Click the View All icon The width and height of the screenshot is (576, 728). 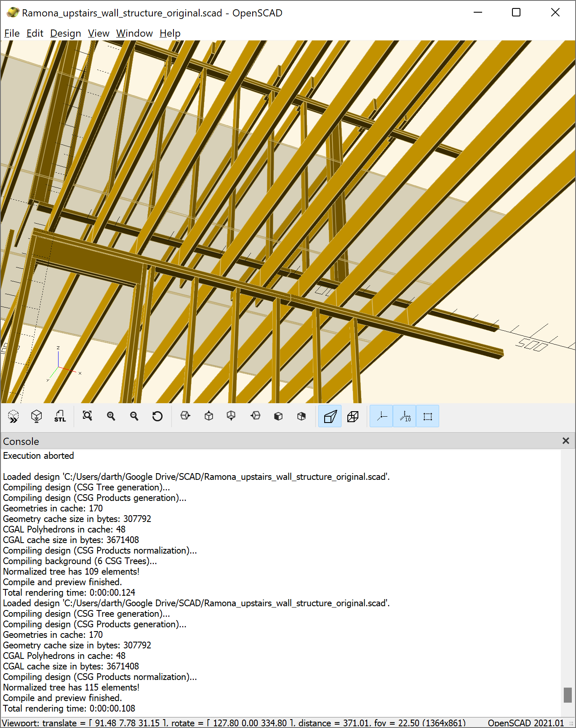pyautogui.click(x=87, y=416)
